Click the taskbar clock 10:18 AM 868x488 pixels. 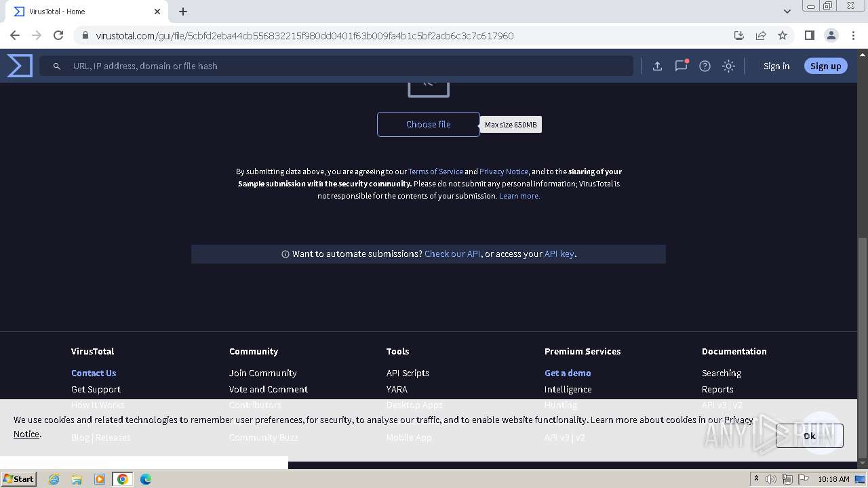click(833, 479)
